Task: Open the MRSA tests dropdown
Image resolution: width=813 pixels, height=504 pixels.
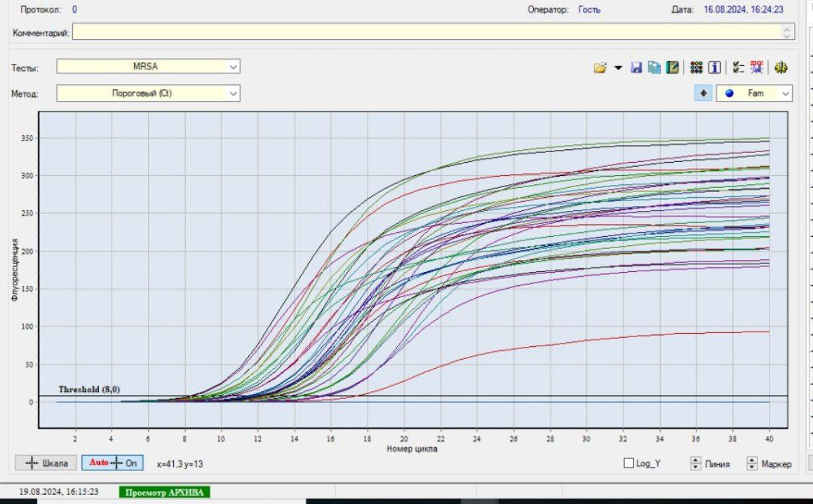Action: (x=148, y=67)
